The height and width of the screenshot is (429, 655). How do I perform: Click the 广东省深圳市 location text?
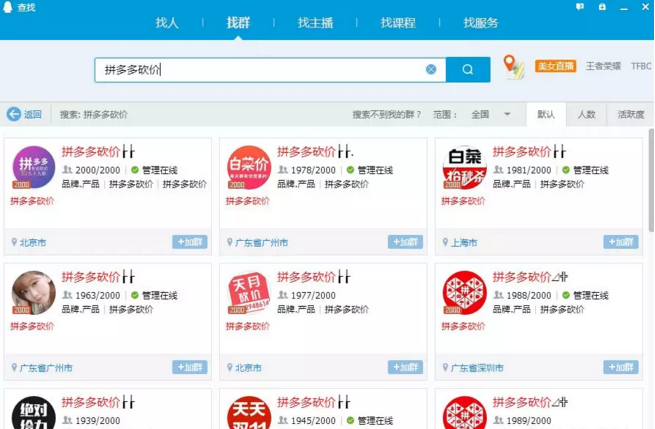coord(477,368)
